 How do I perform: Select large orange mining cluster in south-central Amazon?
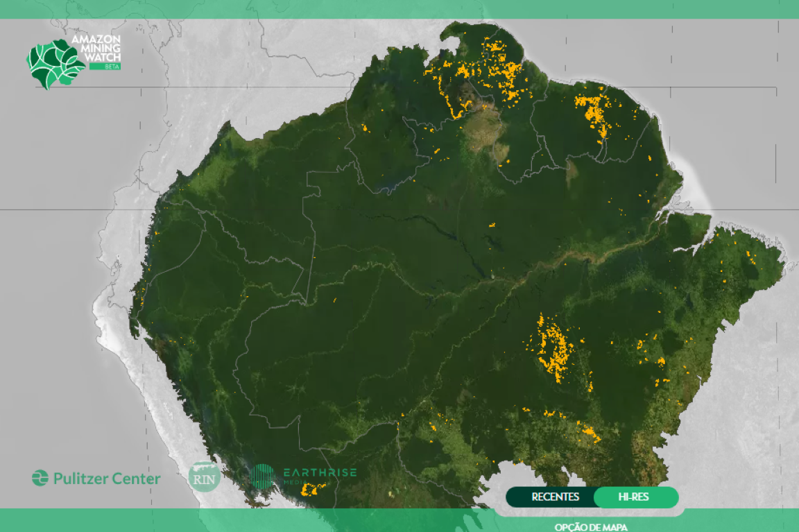(553, 349)
